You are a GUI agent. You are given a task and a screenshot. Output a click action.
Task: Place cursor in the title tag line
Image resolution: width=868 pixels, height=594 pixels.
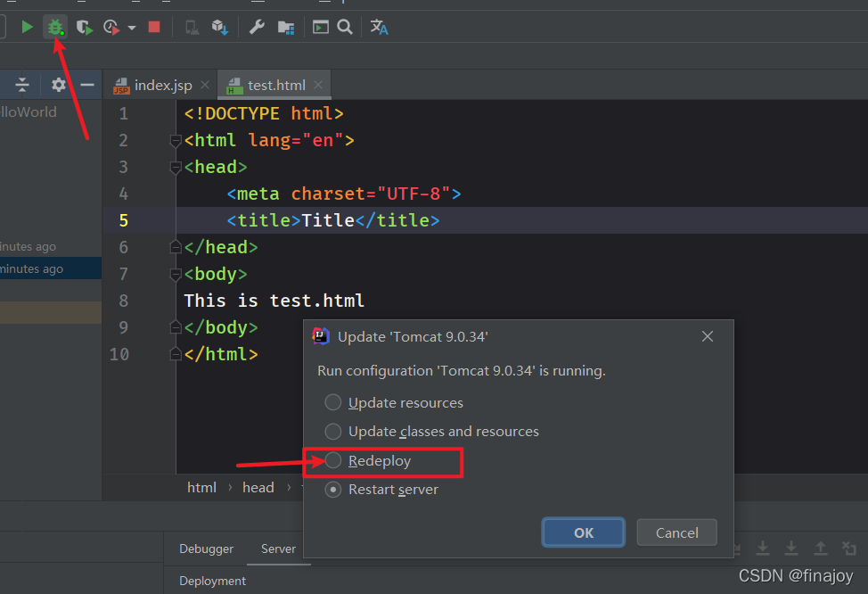333,220
